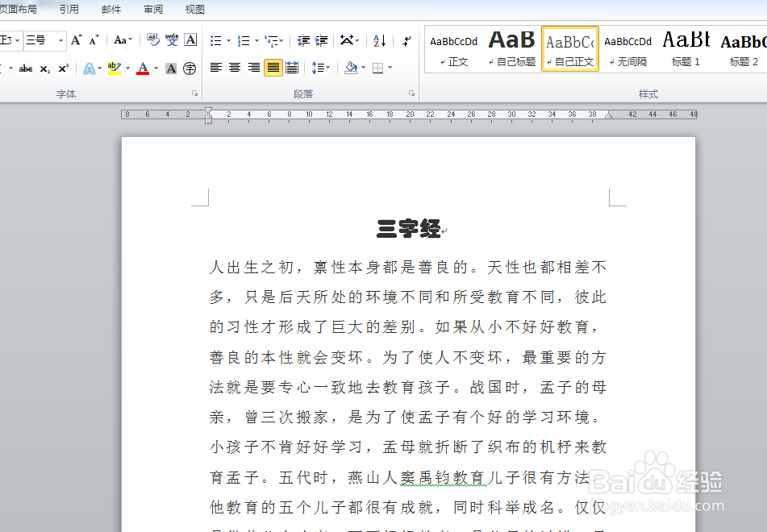Apply yellow text highlight color
Screen dimensions: 767x532
point(115,69)
